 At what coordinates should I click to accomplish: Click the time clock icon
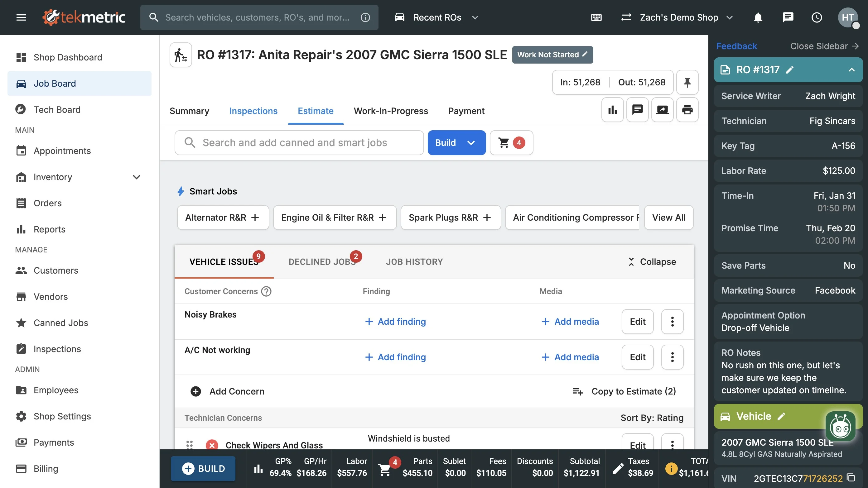coord(817,17)
